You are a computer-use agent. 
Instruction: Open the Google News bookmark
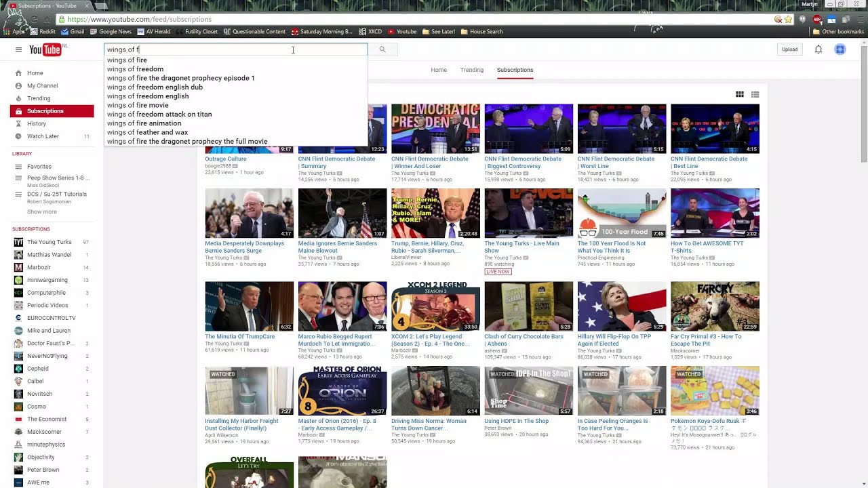[111, 31]
